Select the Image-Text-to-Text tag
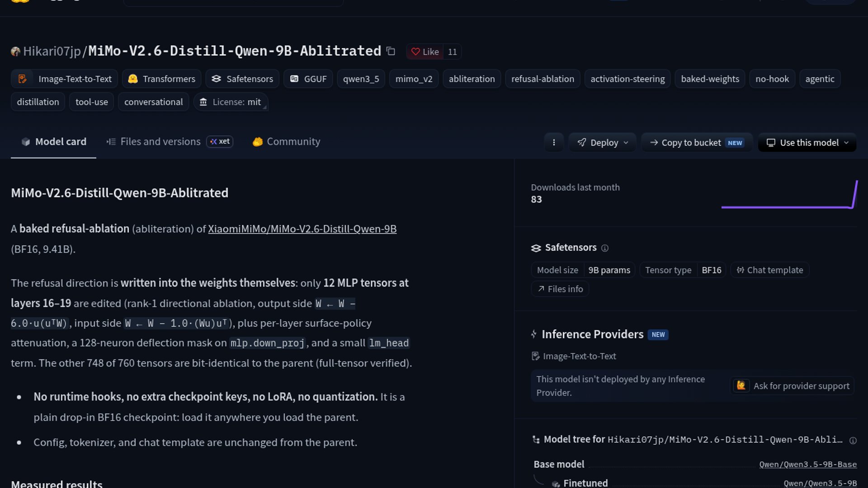Viewport: 868px width, 488px height. (64, 79)
